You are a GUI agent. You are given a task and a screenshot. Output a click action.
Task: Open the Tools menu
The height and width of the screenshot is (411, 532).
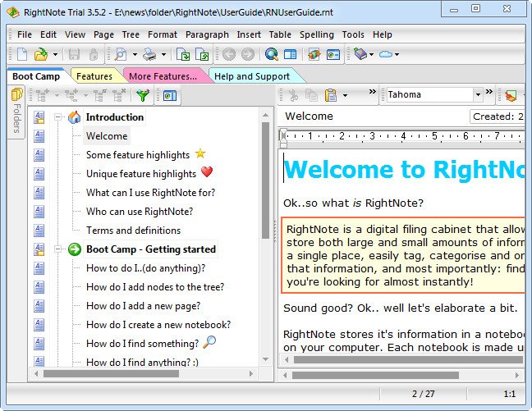coord(353,34)
